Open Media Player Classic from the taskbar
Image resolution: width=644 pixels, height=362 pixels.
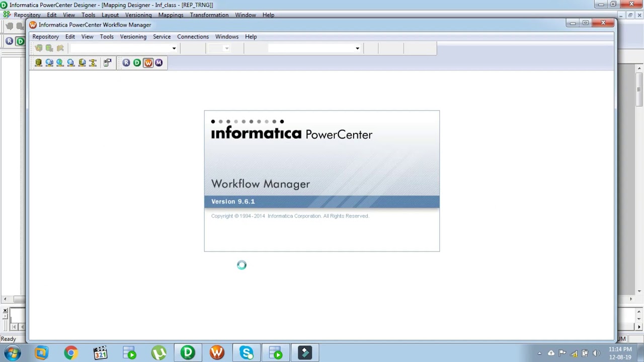[x=100, y=353]
